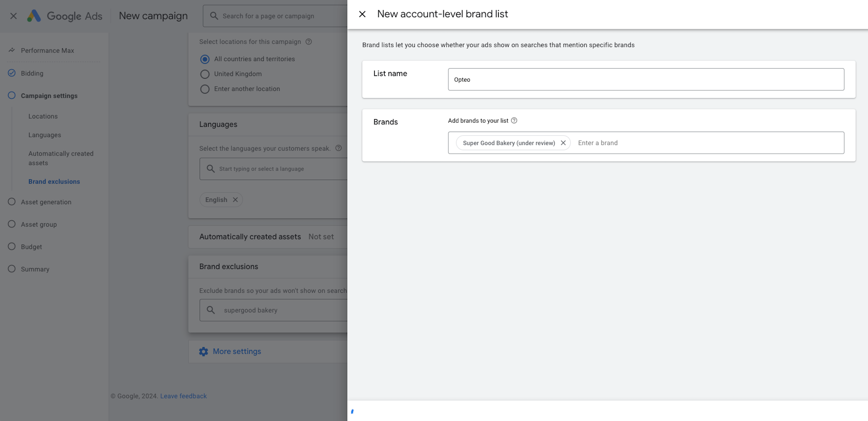Viewport: 868px width, 421px height.
Task: Select the United Kingdom radio option
Action: point(205,74)
